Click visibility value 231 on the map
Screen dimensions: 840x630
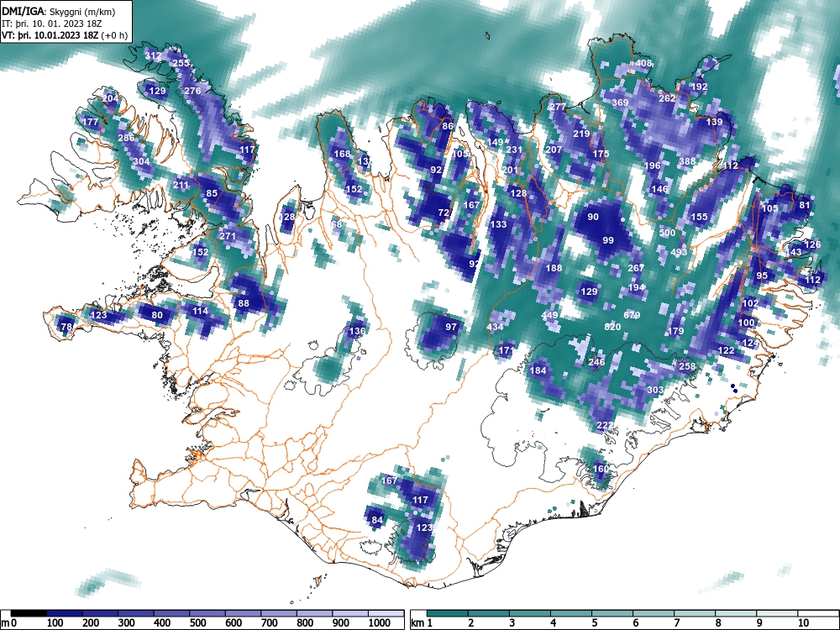[514, 150]
